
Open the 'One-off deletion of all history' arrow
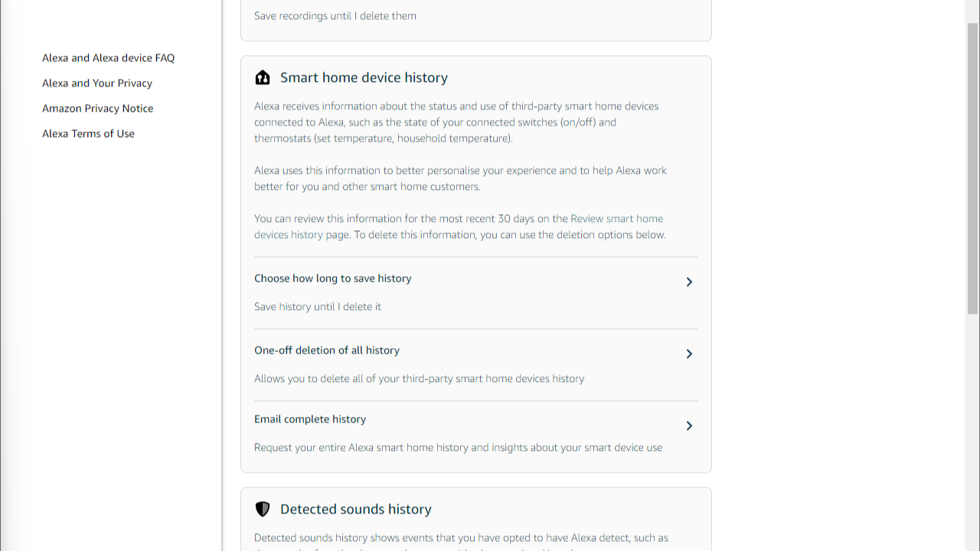click(x=689, y=354)
